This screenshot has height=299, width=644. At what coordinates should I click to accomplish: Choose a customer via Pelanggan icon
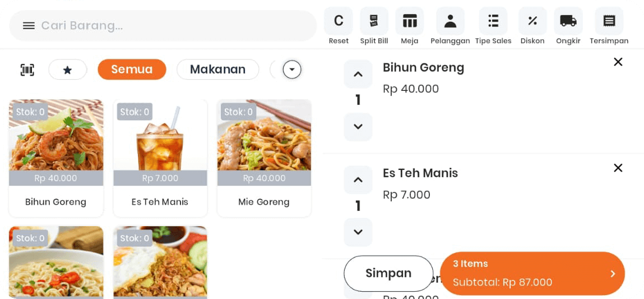pyautogui.click(x=450, y=21)
